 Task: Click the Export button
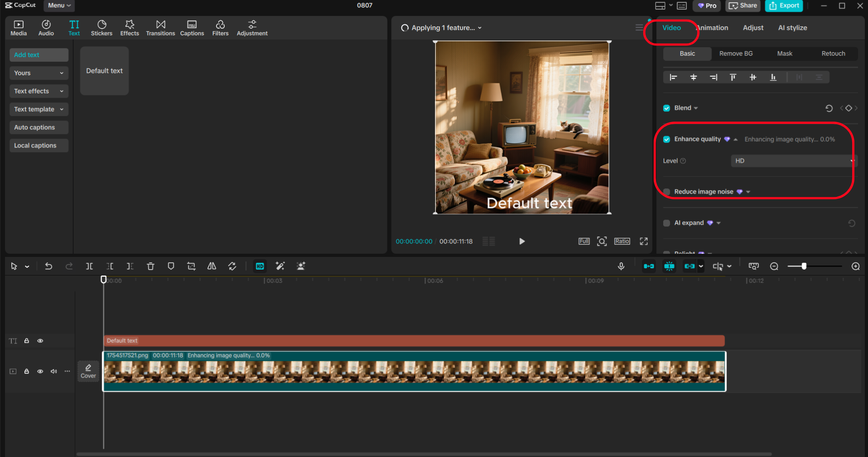784,6
